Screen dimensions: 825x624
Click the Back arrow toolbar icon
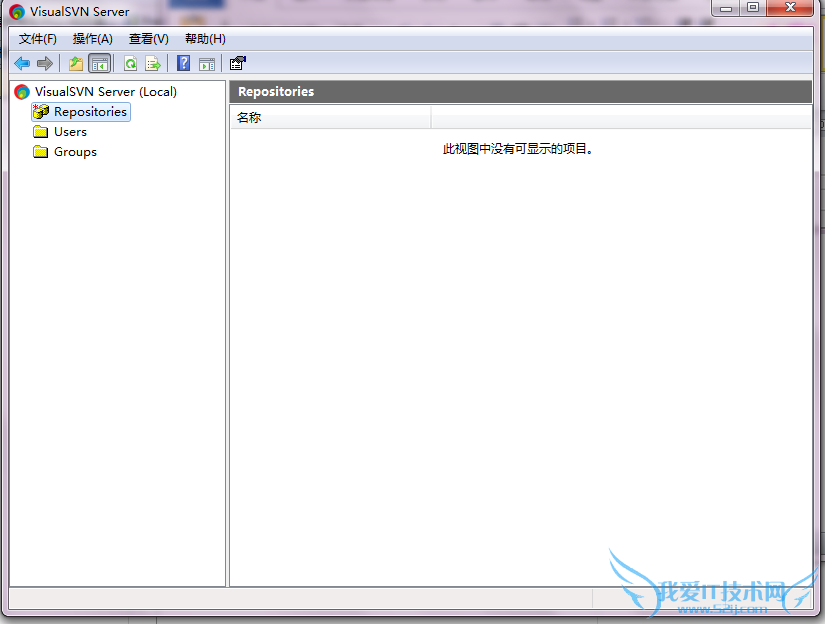tap(22, 64)
